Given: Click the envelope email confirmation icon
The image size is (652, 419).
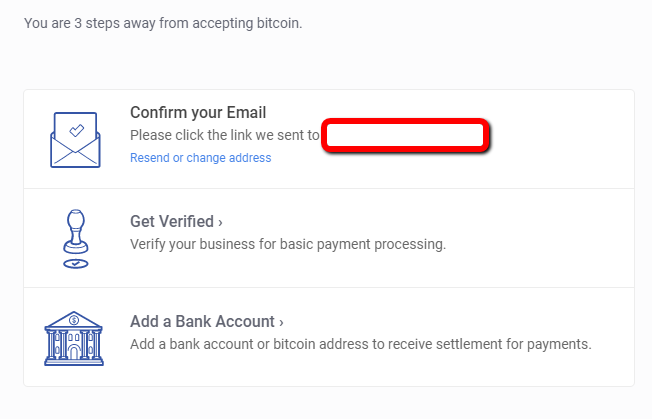Looking at the screenshot, I should click(x=75, y=140).
